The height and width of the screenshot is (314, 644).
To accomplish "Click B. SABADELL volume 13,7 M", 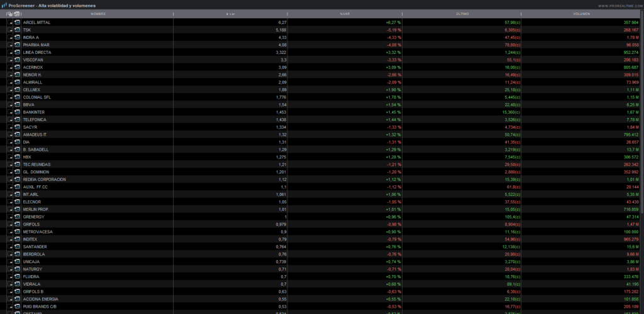I will coord(633,149).
